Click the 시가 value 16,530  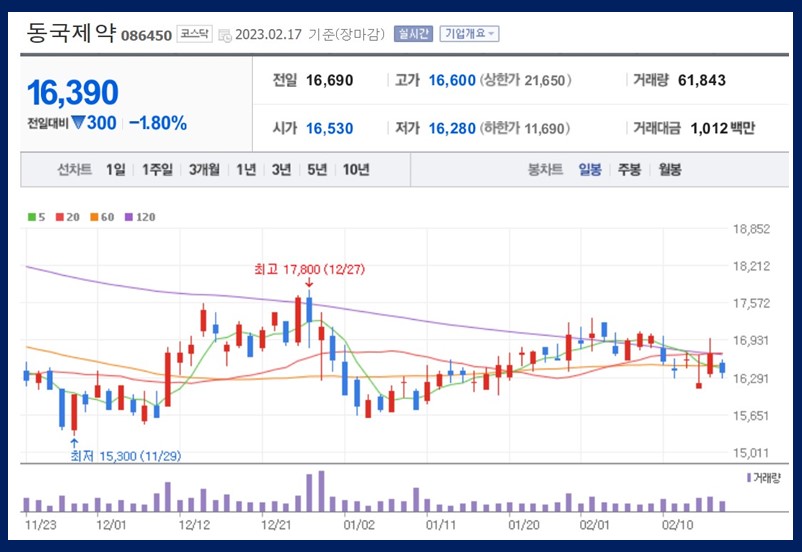(x=329, y=128)
